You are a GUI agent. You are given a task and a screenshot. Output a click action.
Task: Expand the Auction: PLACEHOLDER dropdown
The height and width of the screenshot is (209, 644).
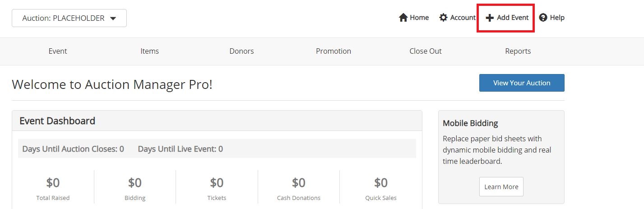(x=69, y=18)
